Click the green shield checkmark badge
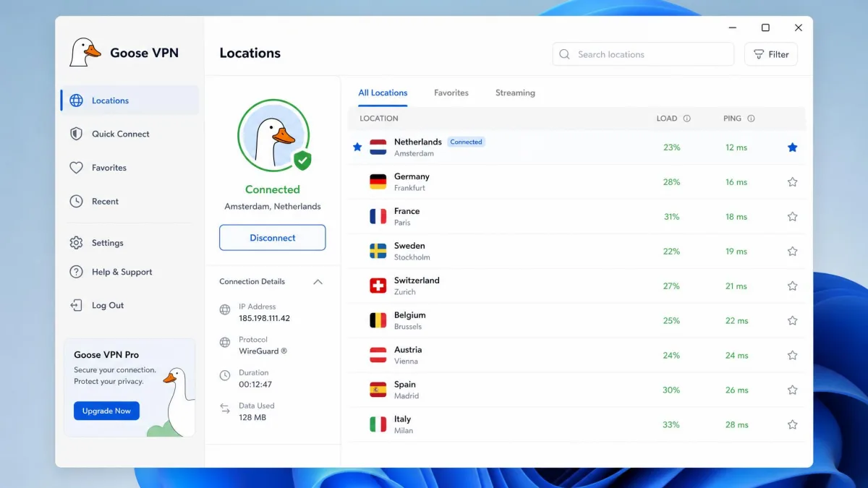The height and width of the screenshot is (488, 868). coord(302,160)
